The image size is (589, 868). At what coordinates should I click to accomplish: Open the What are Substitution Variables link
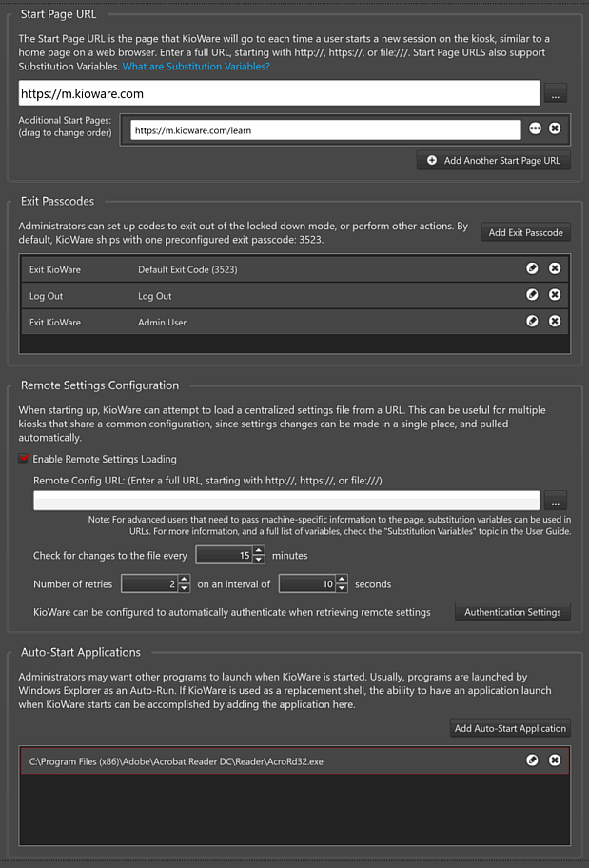tap(196, 67)
